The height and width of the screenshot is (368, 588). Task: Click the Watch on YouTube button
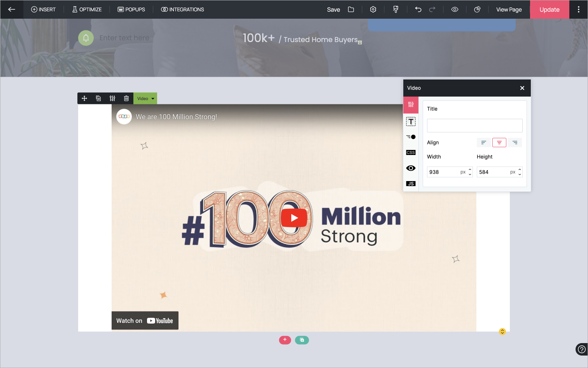[x=145, y=320]
